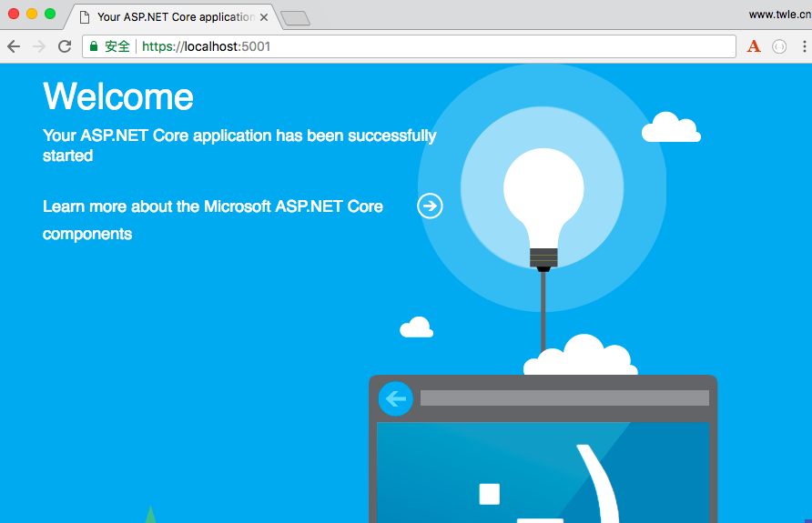Close window with red button
The image size is (812, 523).
(x=14, y=14)
